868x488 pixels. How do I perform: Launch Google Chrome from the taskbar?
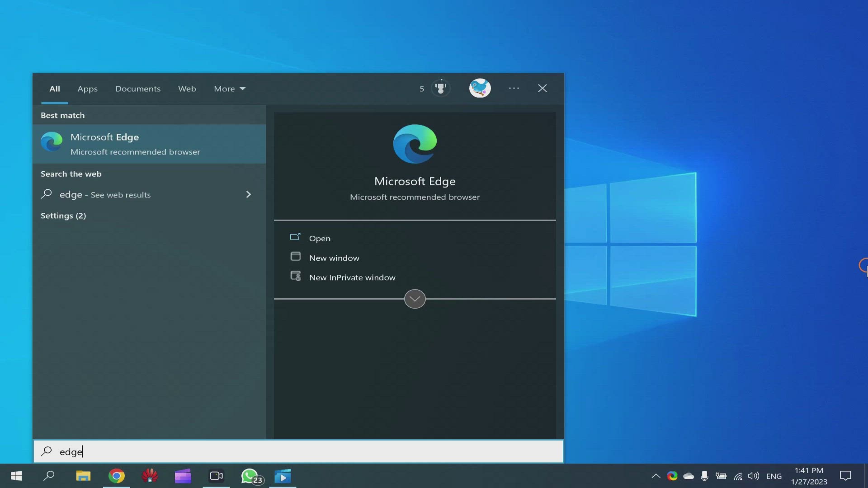117,476
